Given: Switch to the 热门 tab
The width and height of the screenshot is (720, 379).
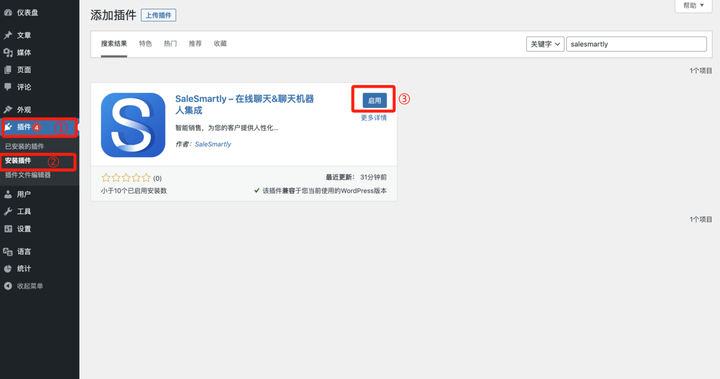Looking at the screenshot, I should (x=170, y=44).
